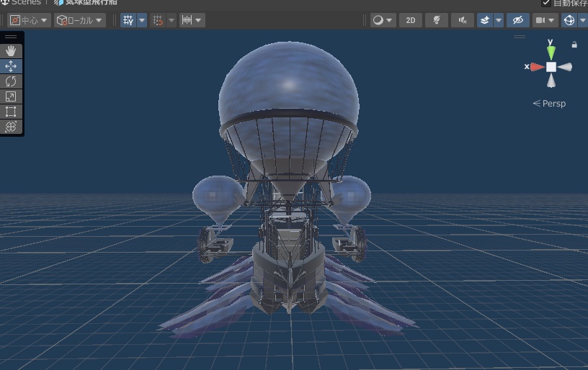
Task: Toggle scene lighting
Action: (x=437, y=20)
